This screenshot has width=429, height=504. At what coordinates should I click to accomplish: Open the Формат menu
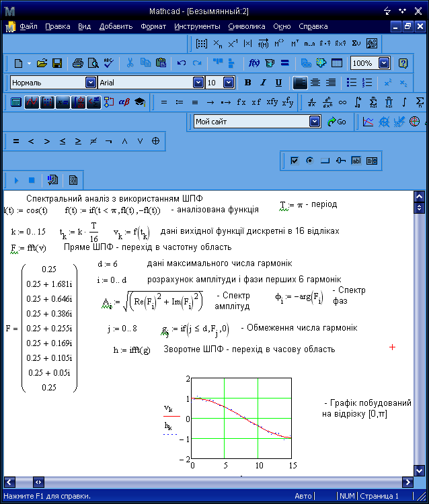153,26
